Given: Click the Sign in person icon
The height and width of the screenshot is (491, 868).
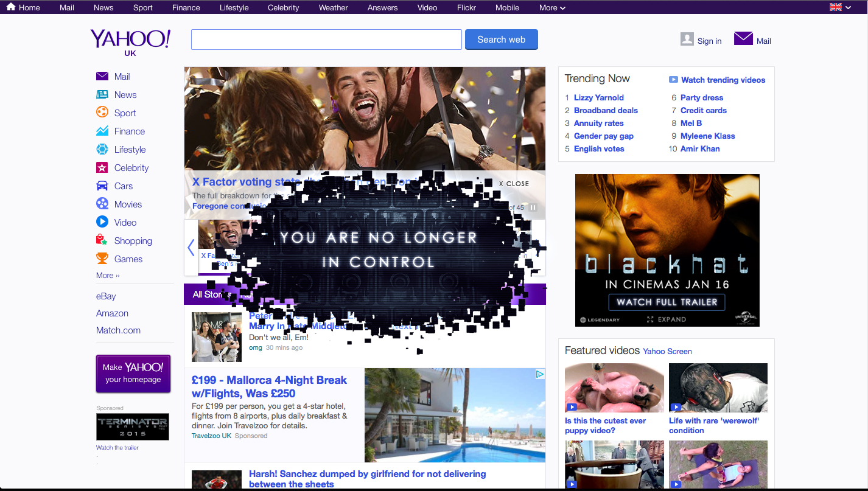Looking at the screenshot, I should pos(687,40).
